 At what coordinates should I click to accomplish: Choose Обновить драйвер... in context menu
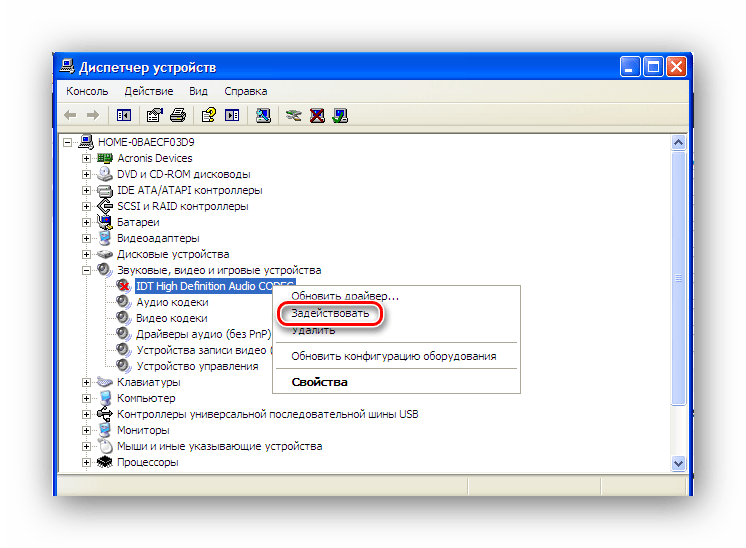point(345,296)
